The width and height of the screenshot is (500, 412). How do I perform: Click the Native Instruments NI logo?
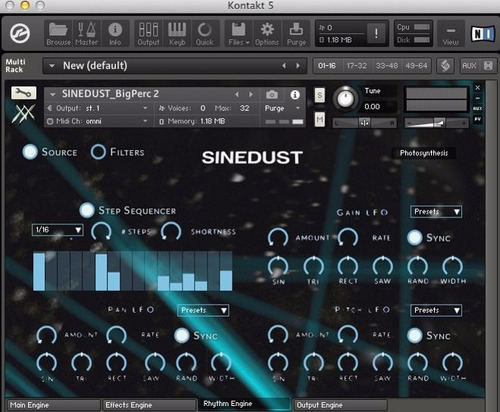[x=482, y=34]
